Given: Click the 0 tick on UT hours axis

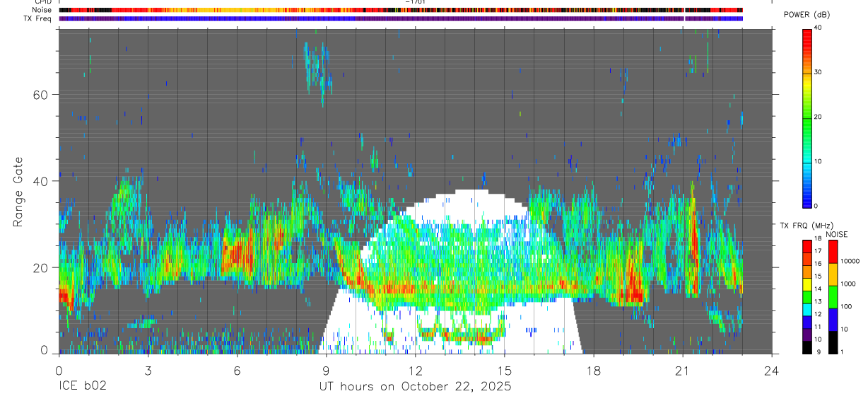Looking at the screenshot, I should [59, 371].
